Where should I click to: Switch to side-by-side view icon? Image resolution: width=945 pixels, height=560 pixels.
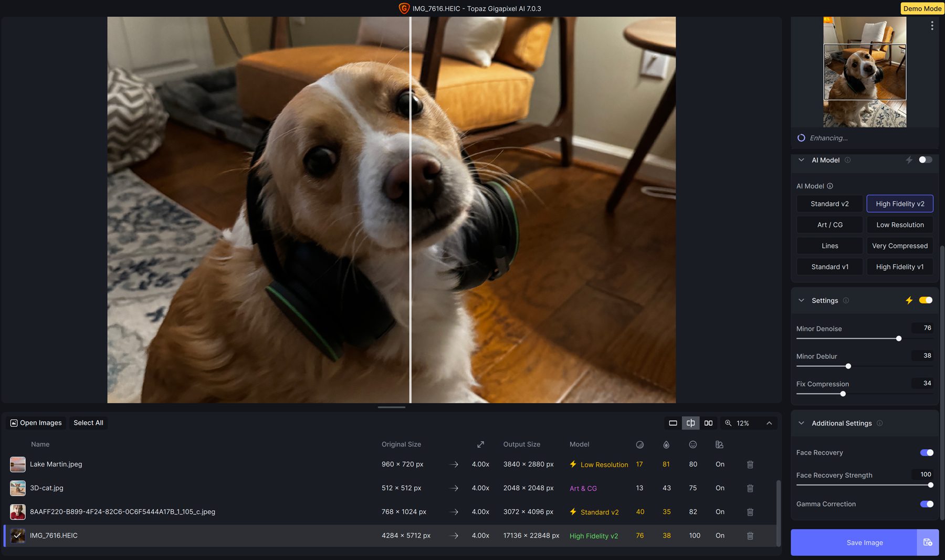(x=708, y=423)
